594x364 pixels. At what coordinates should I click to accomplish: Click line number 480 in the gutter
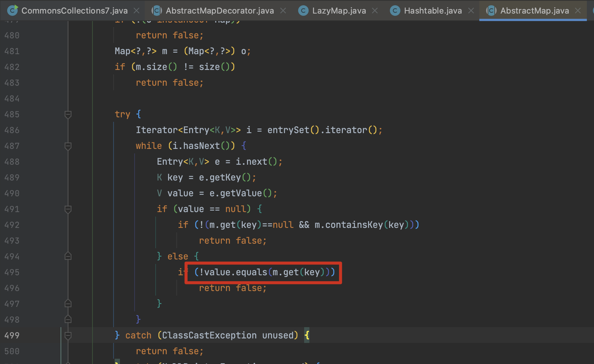[12, 35]
